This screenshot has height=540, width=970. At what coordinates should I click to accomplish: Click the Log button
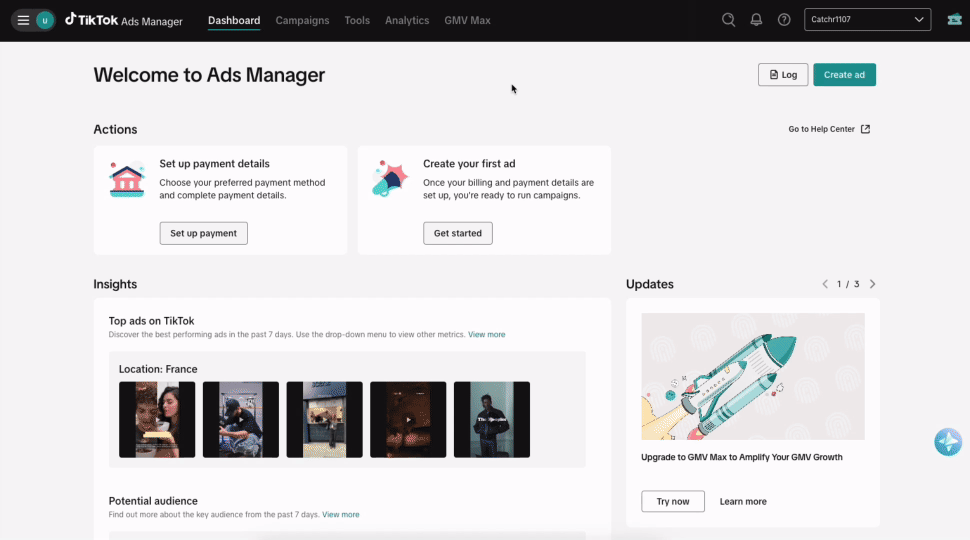(783, 75)
